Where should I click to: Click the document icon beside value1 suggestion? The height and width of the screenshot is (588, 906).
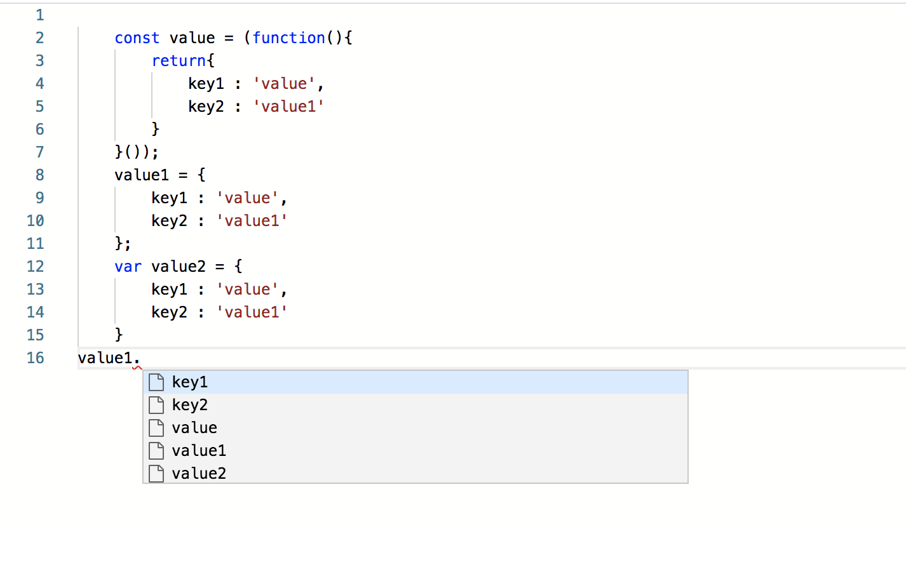156,450
